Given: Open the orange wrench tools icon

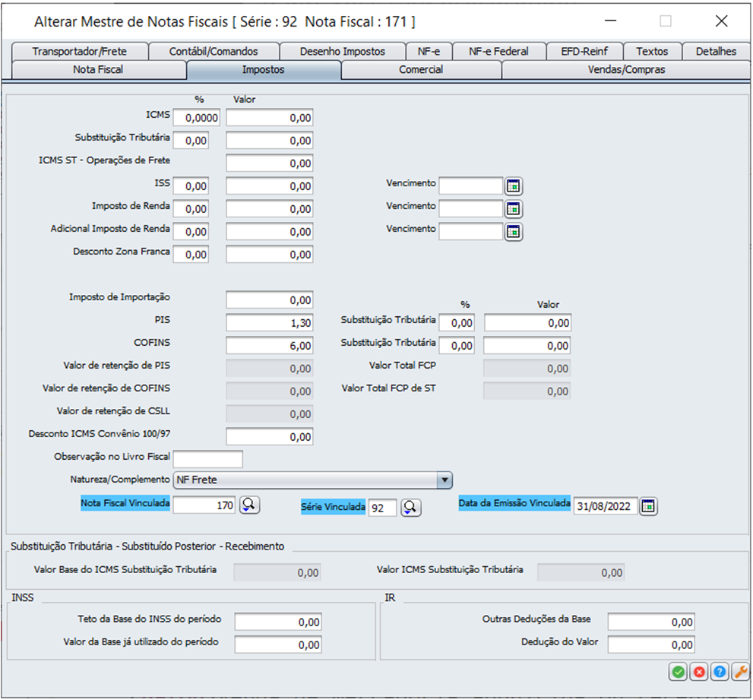Looking at the screenshot, I should [x=740, y=672].
